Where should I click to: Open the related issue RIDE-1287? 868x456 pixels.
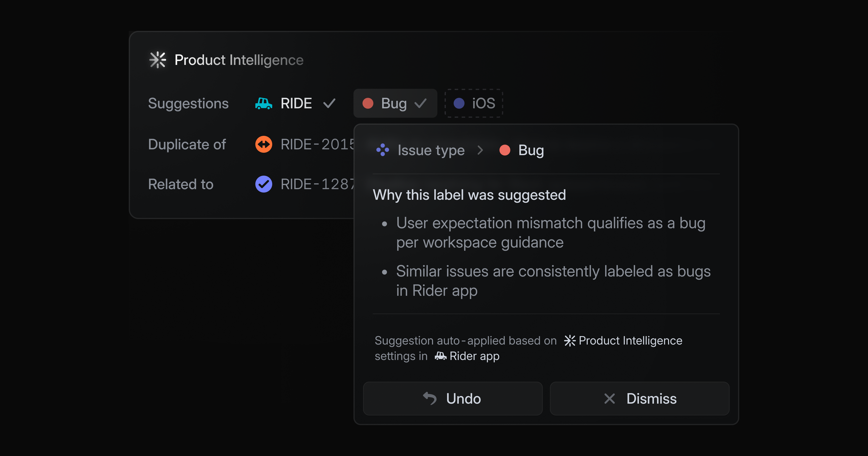(x=317, y=184)
